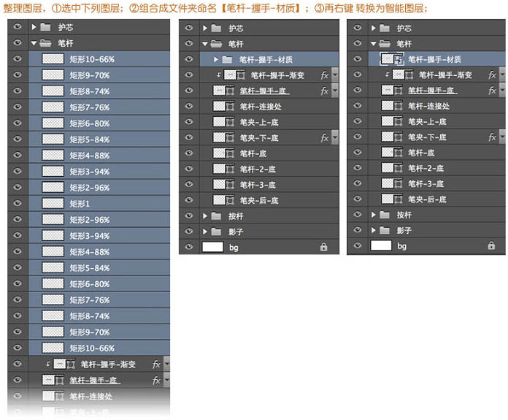Click 笔杆 open-folder icon in left panel
The height and width of the screenshot is (420, 508).
click(x=45, y=43)
